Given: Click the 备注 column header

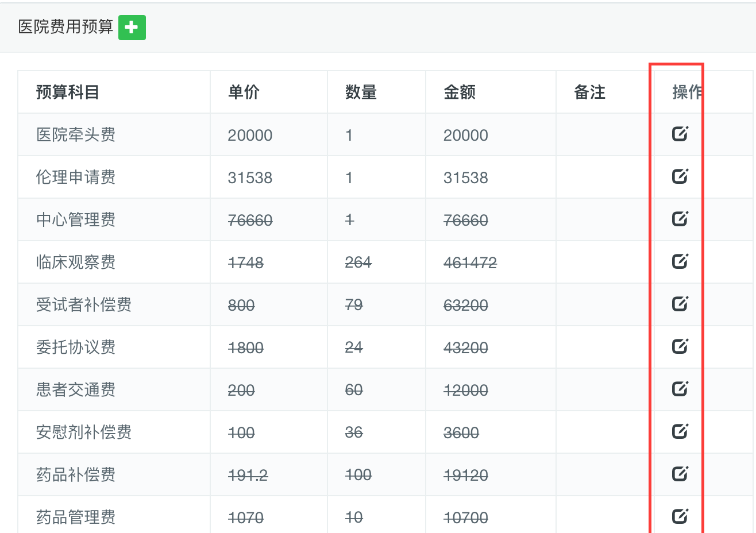Looking at the screenshot, I should click(x=590, y=92).
